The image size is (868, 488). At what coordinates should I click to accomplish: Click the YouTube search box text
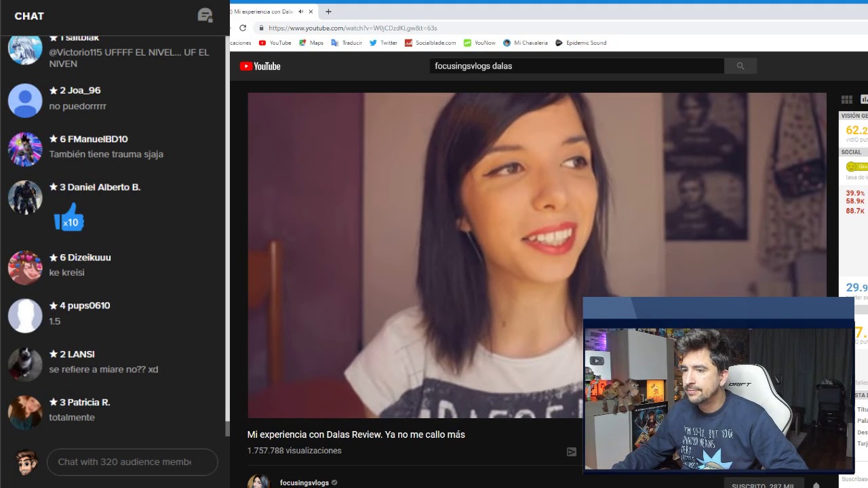click(473, 66)
